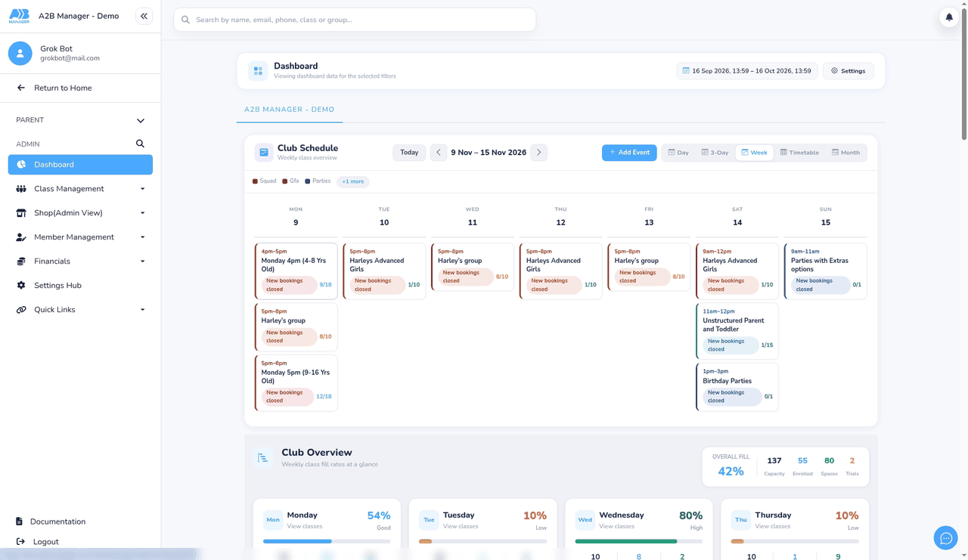Click the Add Event button
Image resolution: width=968 pixels, height=560 pixels.
click(629, 153)
